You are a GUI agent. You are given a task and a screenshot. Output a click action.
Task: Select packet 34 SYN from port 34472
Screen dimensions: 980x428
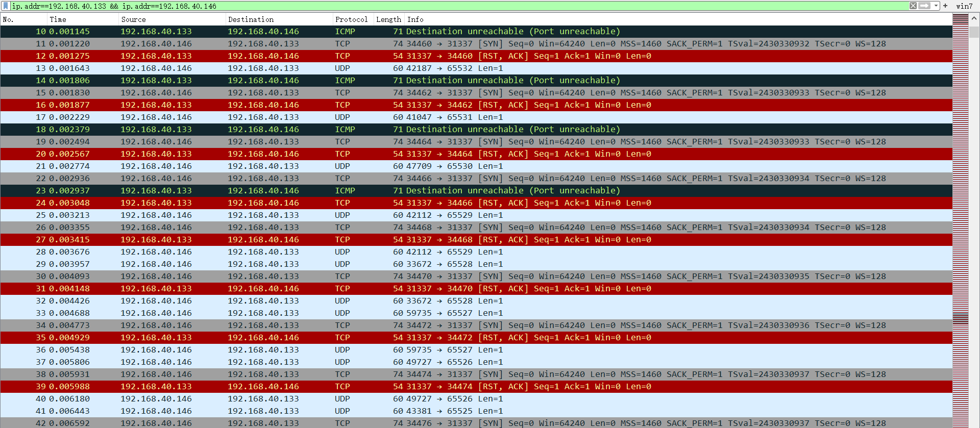(476, 325)
